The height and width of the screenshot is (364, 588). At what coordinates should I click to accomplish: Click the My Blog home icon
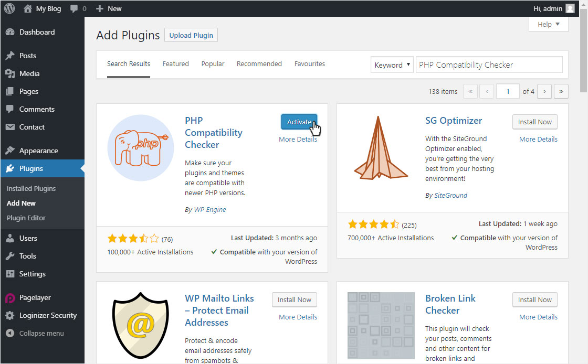tap(28, 8)
